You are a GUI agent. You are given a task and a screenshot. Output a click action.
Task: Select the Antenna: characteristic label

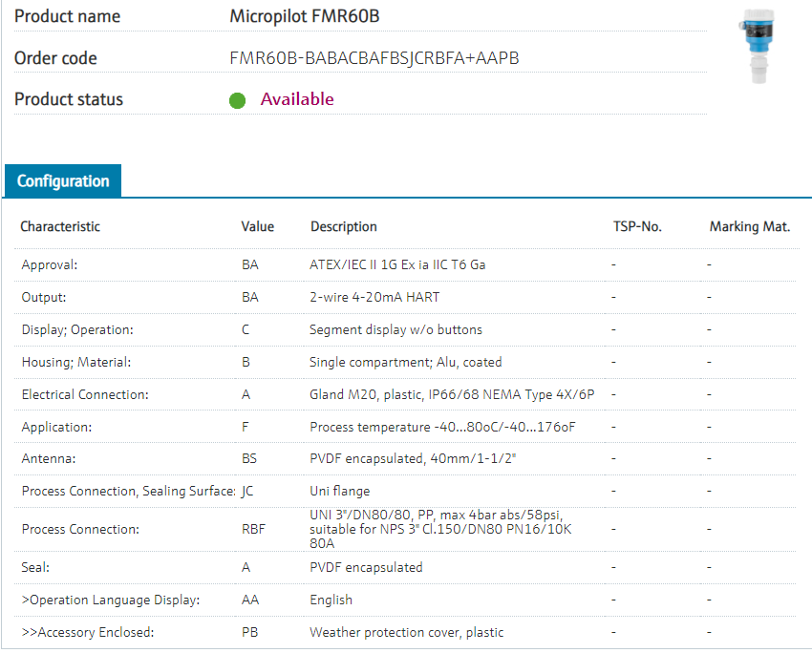48,458
